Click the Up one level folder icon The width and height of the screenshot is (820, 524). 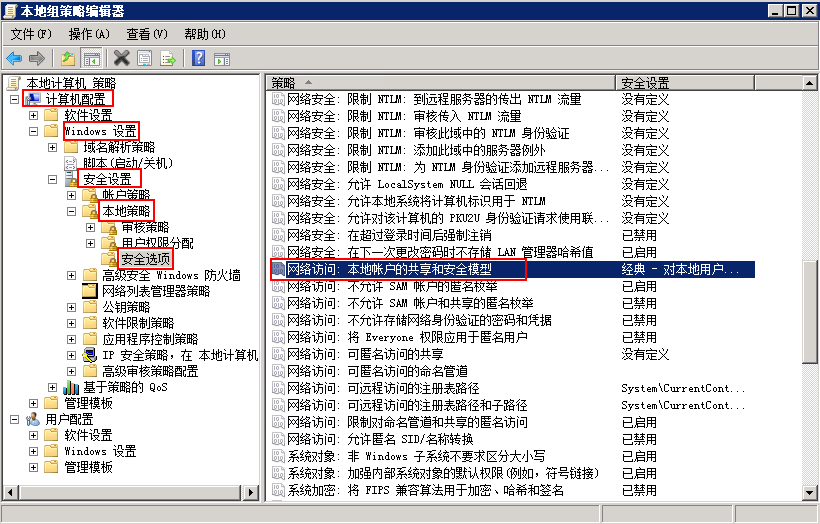pyautogui.click(x=68, y=58)
